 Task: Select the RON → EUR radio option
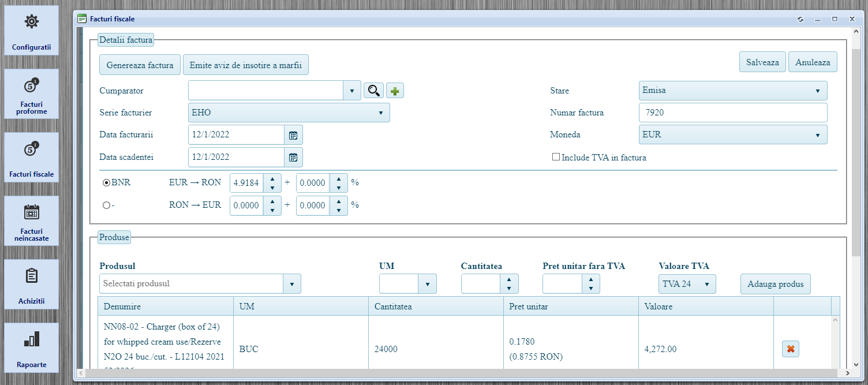(106, 205)
